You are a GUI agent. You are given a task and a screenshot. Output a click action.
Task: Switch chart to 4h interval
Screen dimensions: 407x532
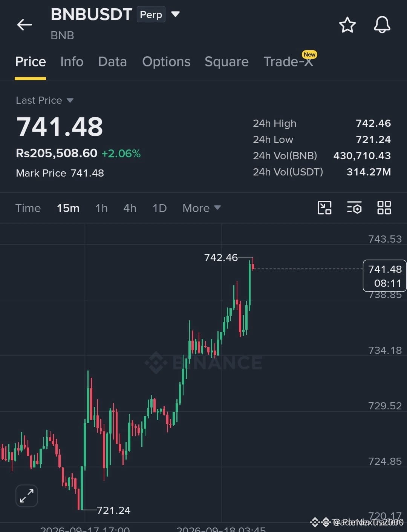coord(130,208)
